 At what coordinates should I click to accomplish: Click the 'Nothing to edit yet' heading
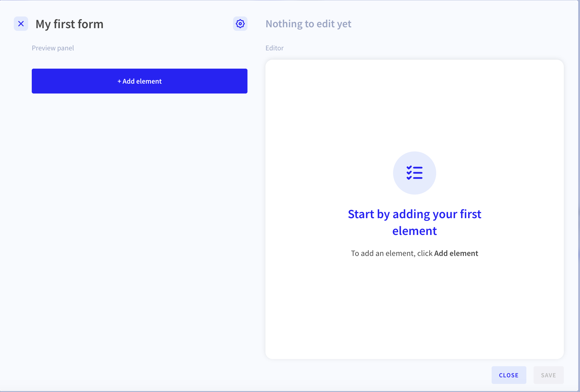309,24
